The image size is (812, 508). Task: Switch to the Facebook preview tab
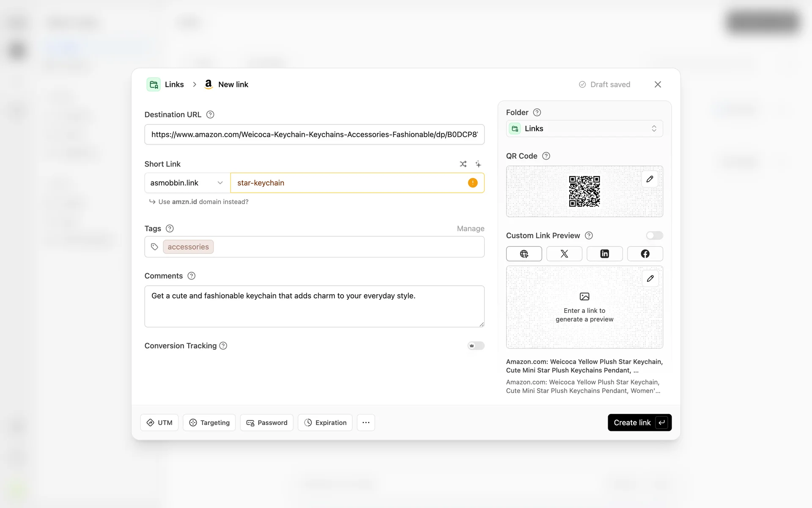tap(645, 254)
